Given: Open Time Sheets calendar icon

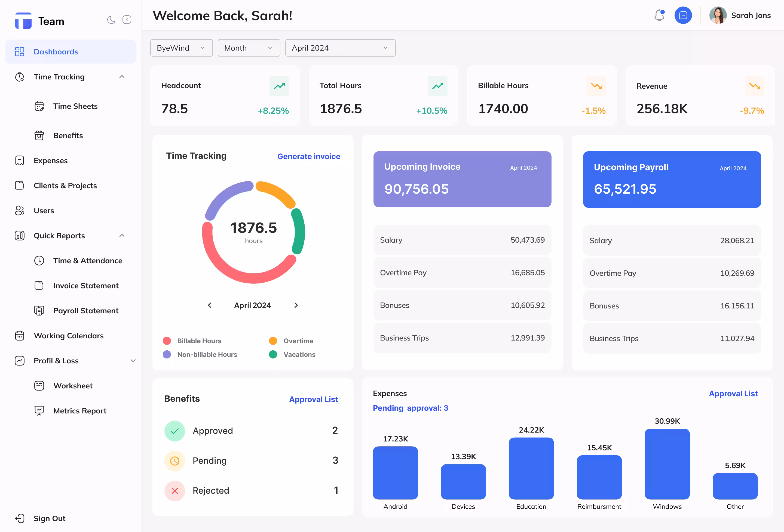Looking at the screenshot, I should pyautogui.click(x=39, y=106).
